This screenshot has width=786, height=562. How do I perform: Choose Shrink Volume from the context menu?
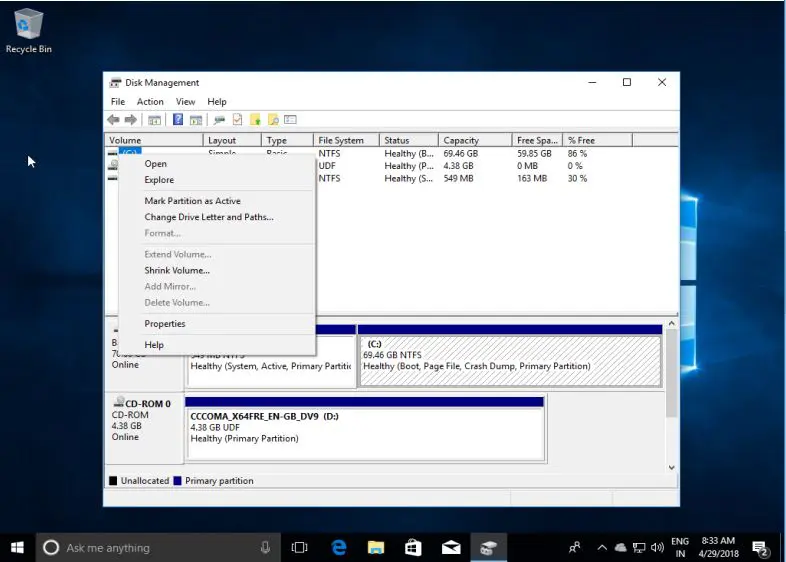pos(177,270)
